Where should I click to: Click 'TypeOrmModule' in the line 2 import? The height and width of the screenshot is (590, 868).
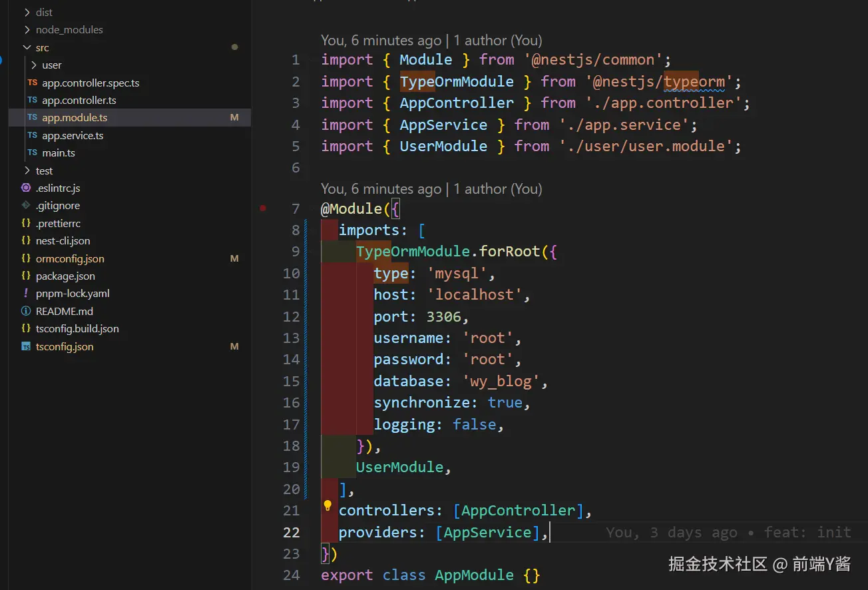pyautogui.click(x=457, y=81)
